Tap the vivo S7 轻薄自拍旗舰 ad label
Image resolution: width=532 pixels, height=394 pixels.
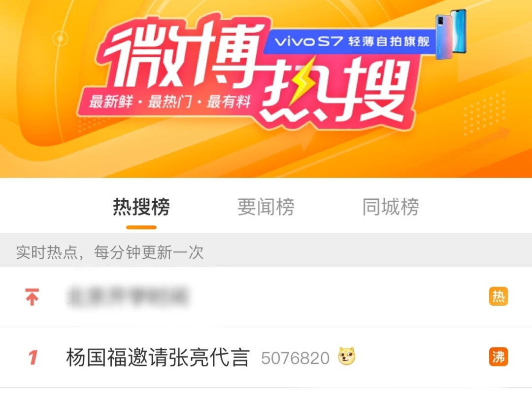click(352, 41)
